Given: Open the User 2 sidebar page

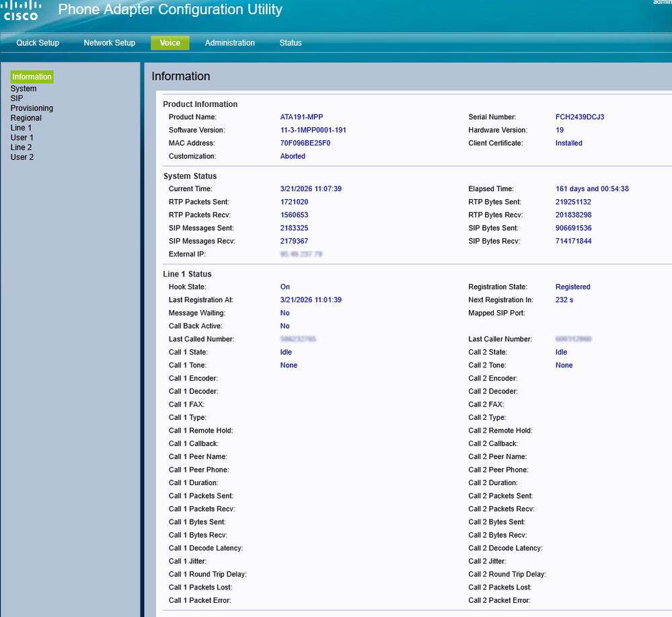Looking at the screenshot, I should [22, 157].
